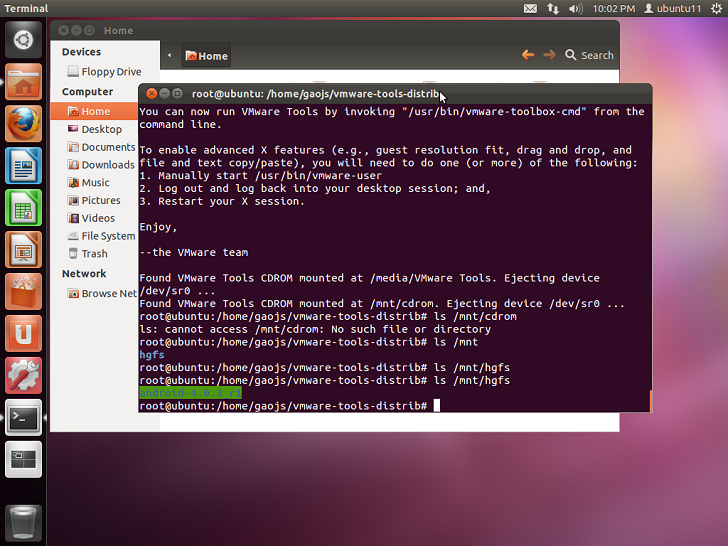Open Desktop in the sidebar
Image resolution: width=728 pixels, height=546 pixels.
click(x=95, y=129)
